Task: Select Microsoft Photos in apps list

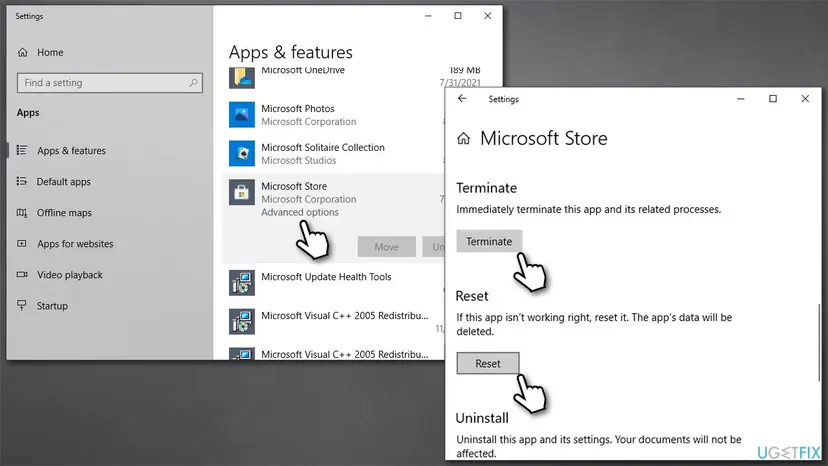Action: pyautogui.click(x=298, y=109)
